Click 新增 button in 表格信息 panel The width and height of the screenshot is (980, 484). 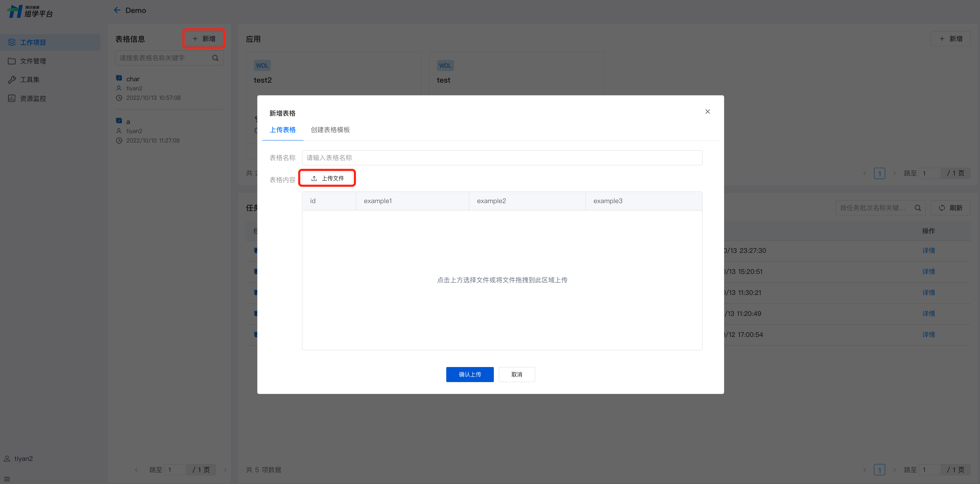pyautogui.click(x=204, y=39)
